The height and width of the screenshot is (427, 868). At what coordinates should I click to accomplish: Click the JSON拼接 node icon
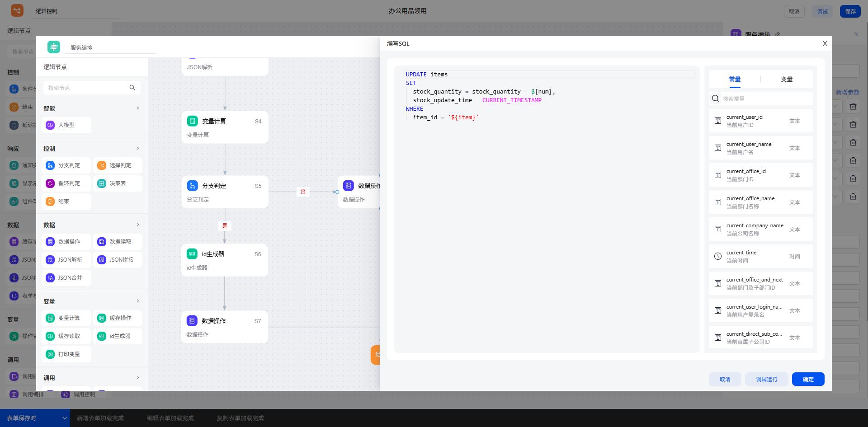pos(102,260)
